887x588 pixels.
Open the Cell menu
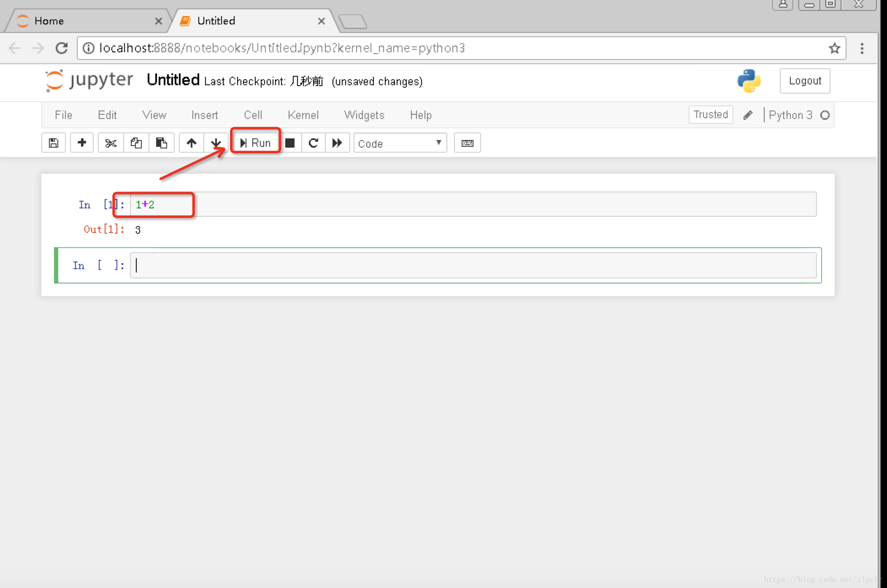[x=253, y=115]
